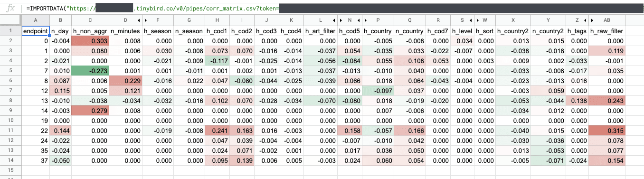Expand hidden column before column N

[x=341, y=20]
